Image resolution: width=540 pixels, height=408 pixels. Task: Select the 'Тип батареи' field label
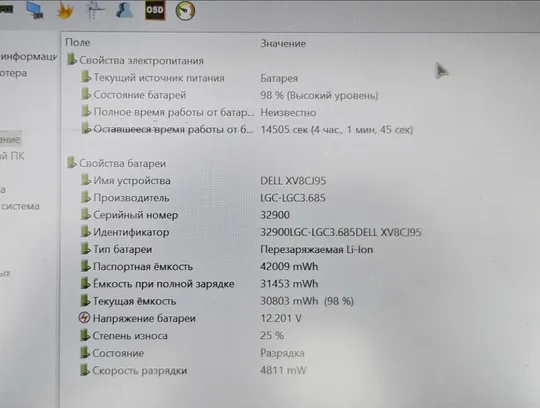(123, 249)
